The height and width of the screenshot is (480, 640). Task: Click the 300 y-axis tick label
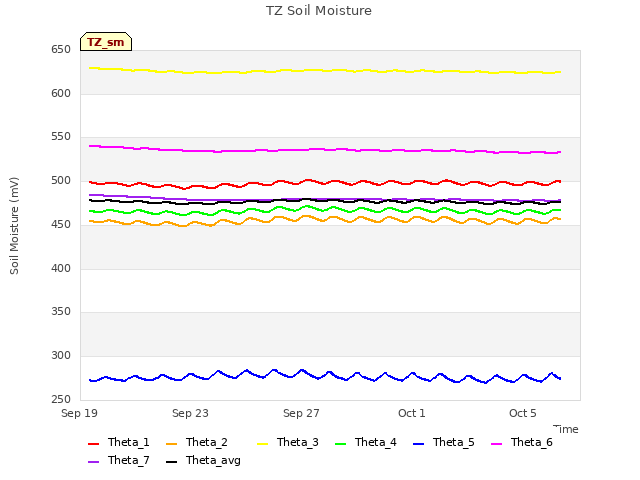tap(61, 356)
